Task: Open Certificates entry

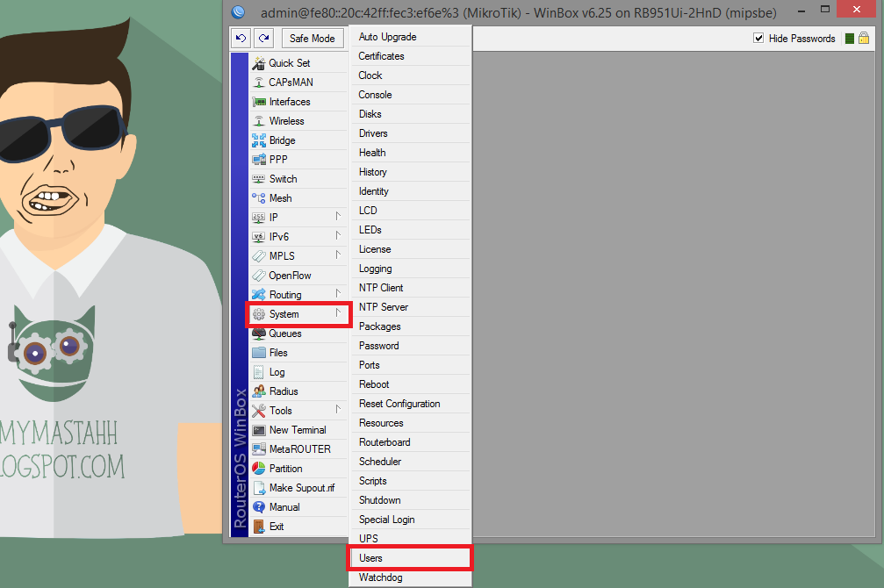Action: pyautogui.click(x=411, y=56)
